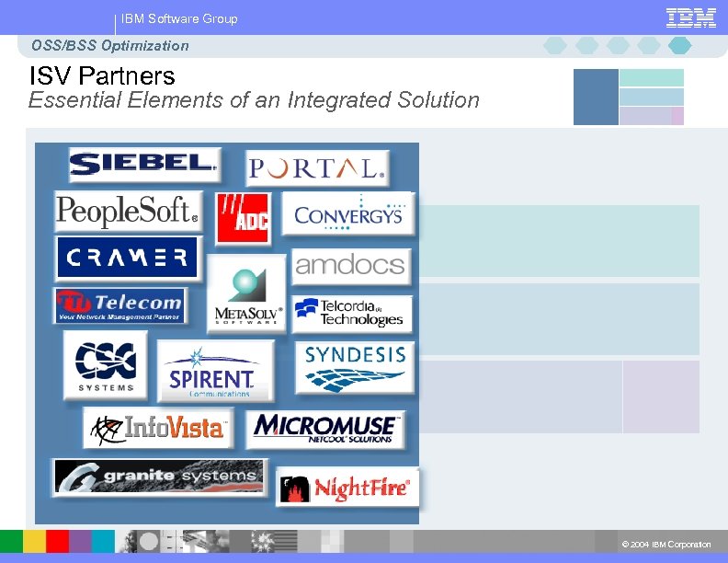The height and width of the screenshot is (563, 728).
Task: Select the Spirent Communications logo
Action: coord(215,371)
